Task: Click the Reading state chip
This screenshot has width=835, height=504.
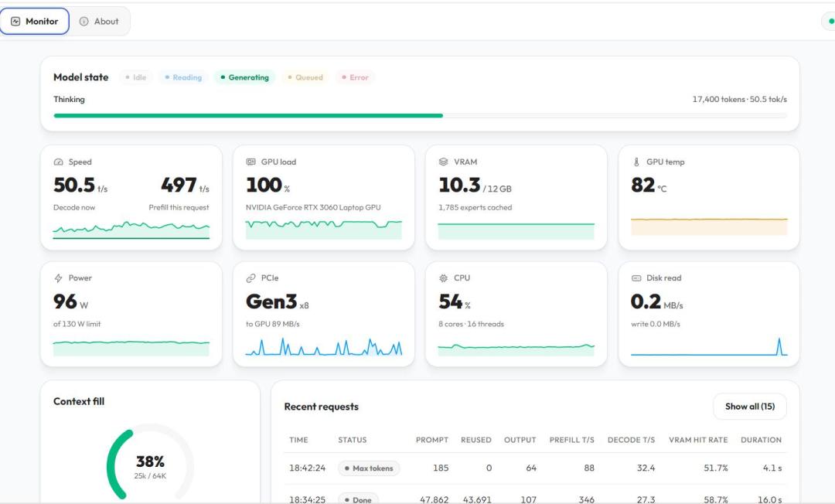Action: pos(183,77)
